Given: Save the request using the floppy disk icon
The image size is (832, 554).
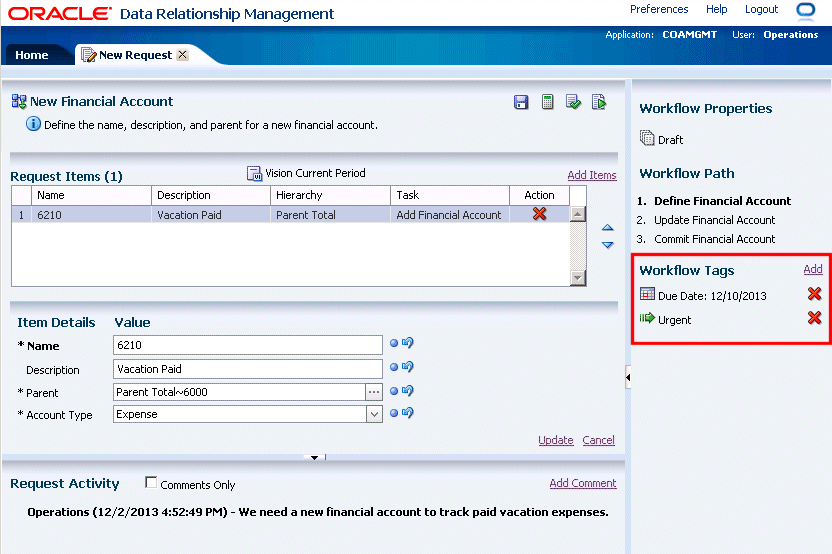Looking at the screenshot, I should point(521,102).
